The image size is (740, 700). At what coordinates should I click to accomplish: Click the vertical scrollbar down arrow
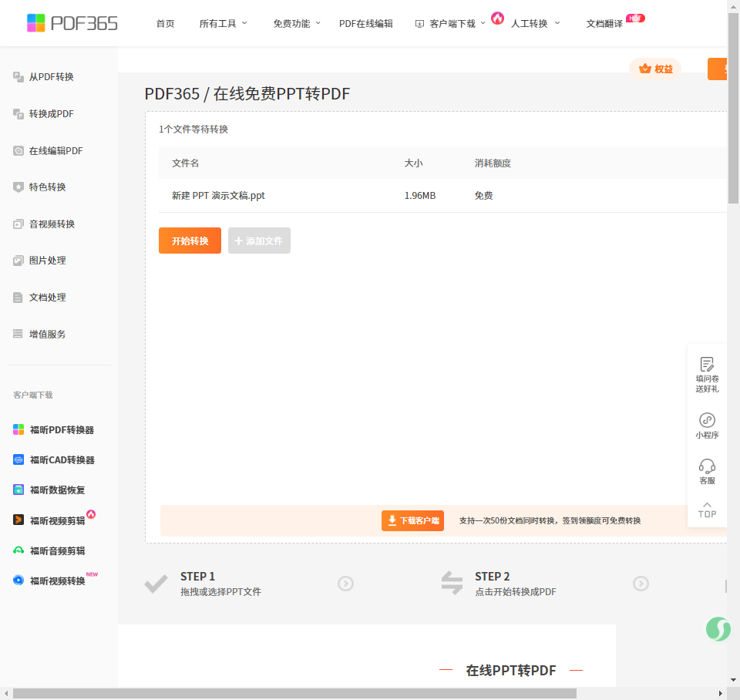[733, 680]
